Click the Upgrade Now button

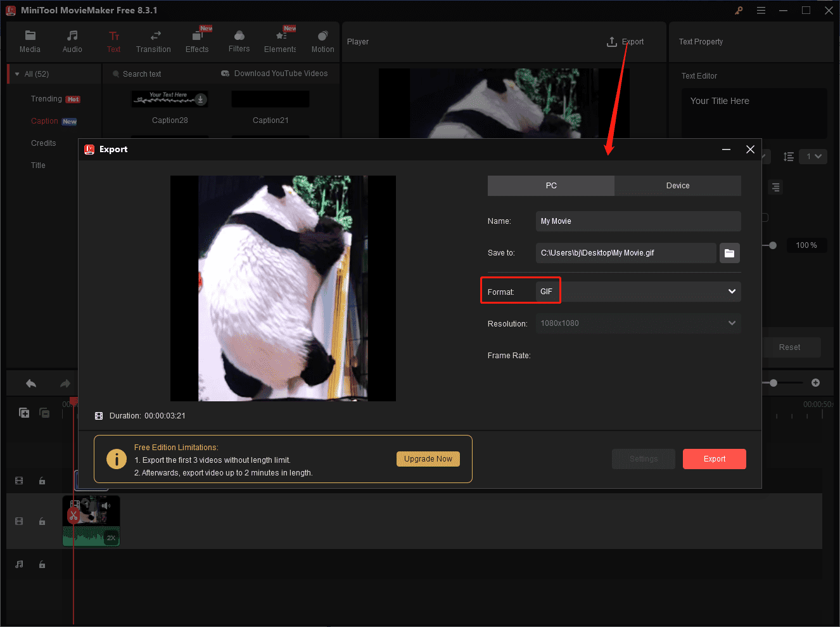(428, 459)
